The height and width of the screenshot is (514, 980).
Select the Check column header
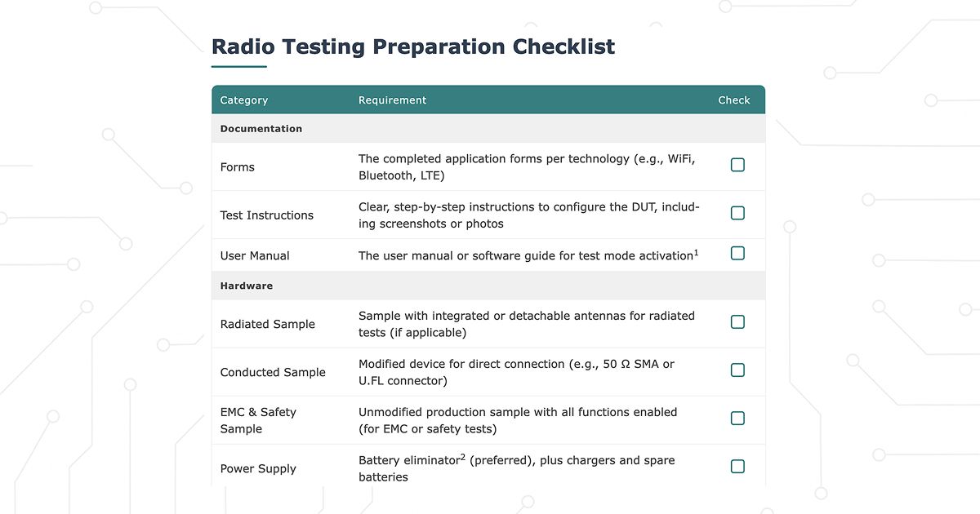(733, 100)
